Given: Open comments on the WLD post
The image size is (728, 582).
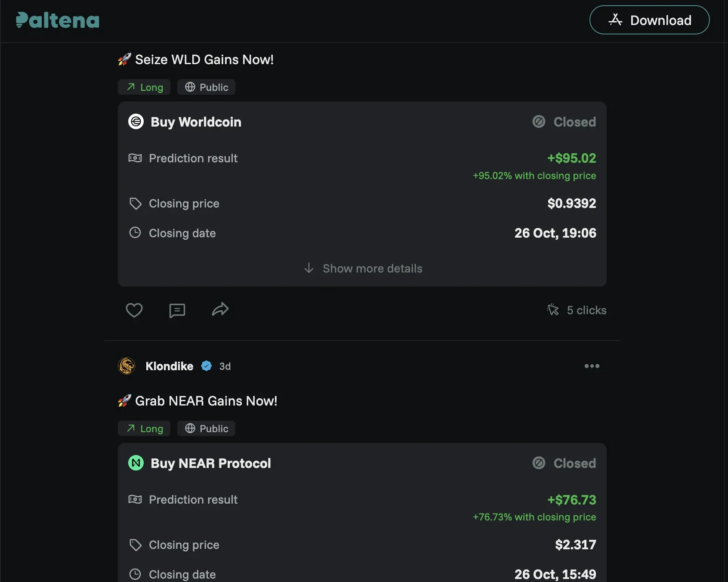Looking at the screenshot, I should click(x=177, y=310).
